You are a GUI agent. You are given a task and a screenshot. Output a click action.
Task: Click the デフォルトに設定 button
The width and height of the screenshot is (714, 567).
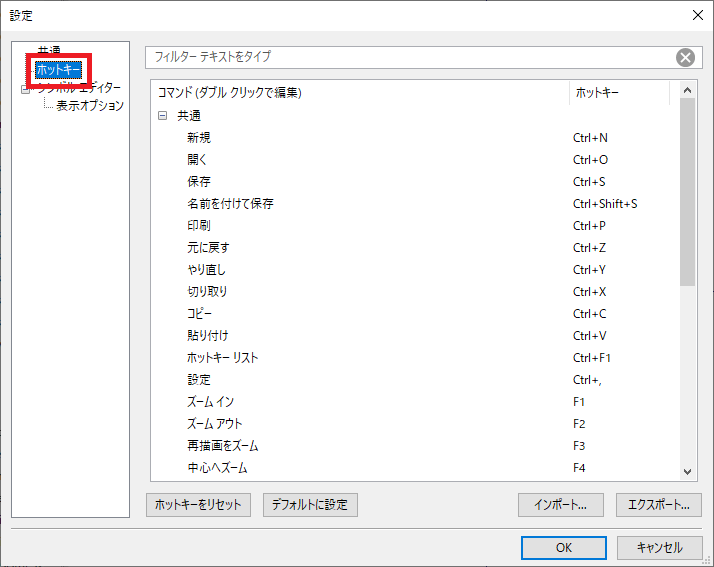pos(310,504)
